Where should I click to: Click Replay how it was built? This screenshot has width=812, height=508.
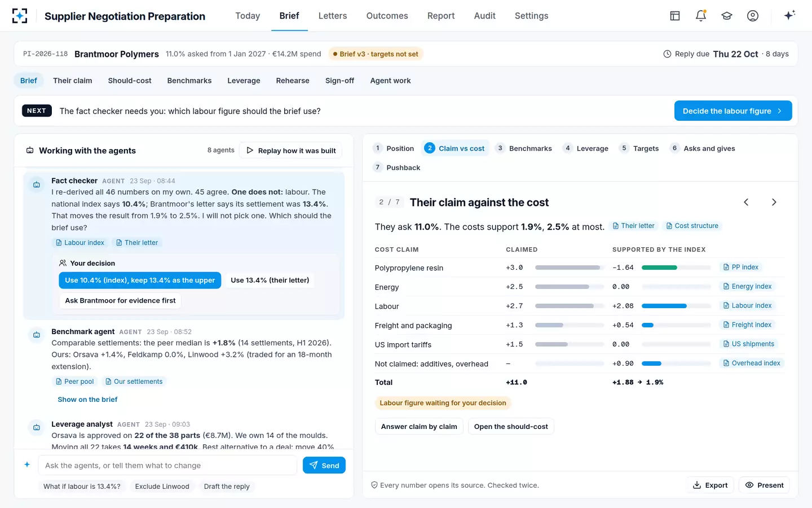[x=291, y=151]
